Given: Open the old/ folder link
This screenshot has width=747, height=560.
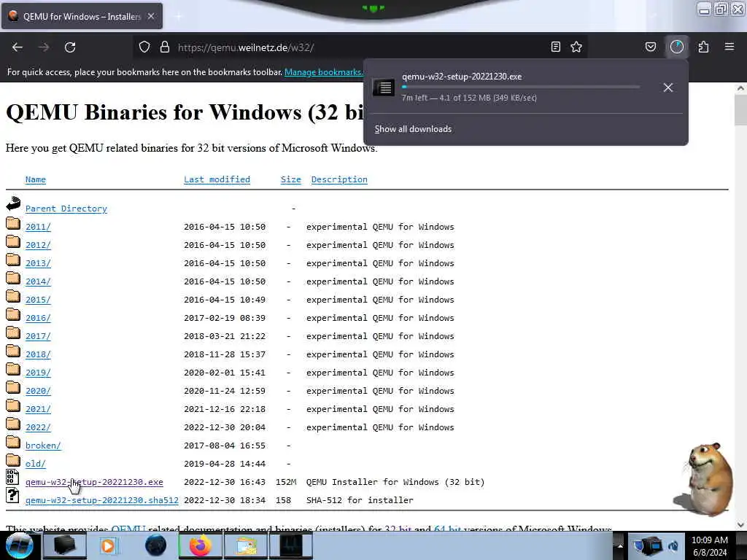Looking at the screenshot, I should 36,464.
